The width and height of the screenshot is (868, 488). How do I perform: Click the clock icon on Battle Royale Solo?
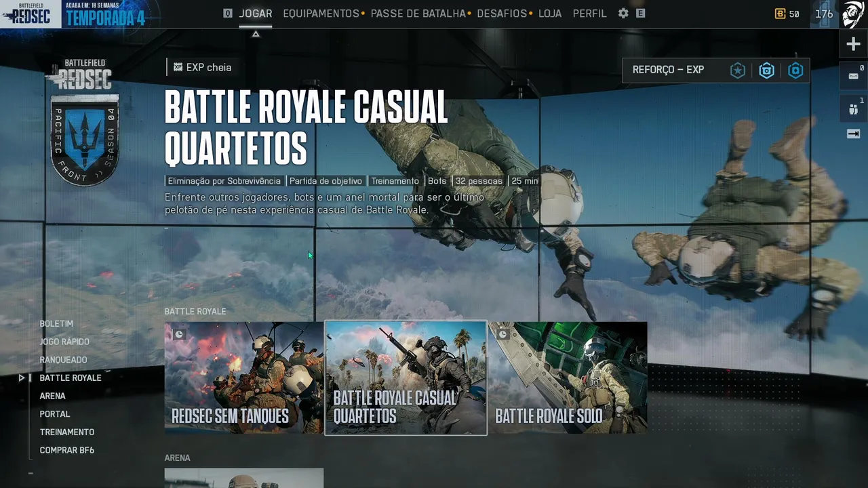(502, 334)
